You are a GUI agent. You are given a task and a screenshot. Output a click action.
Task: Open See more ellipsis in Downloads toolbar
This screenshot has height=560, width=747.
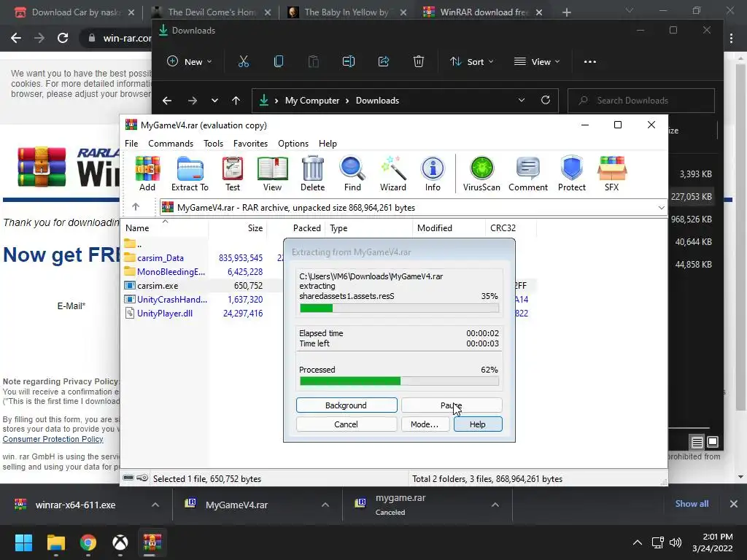(589, 61)
